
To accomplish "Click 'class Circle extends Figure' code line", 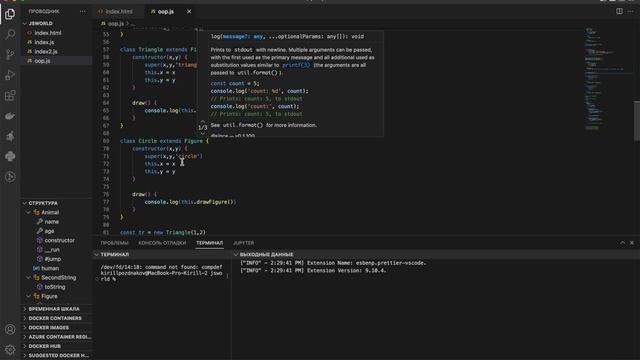I will (x=164, y=141).
